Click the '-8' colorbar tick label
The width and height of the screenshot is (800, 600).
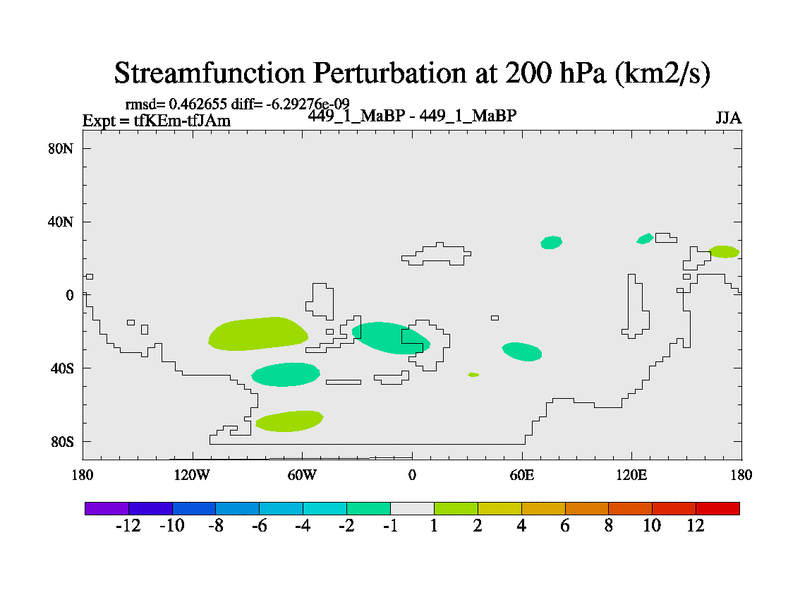click(x=216, y=526)
